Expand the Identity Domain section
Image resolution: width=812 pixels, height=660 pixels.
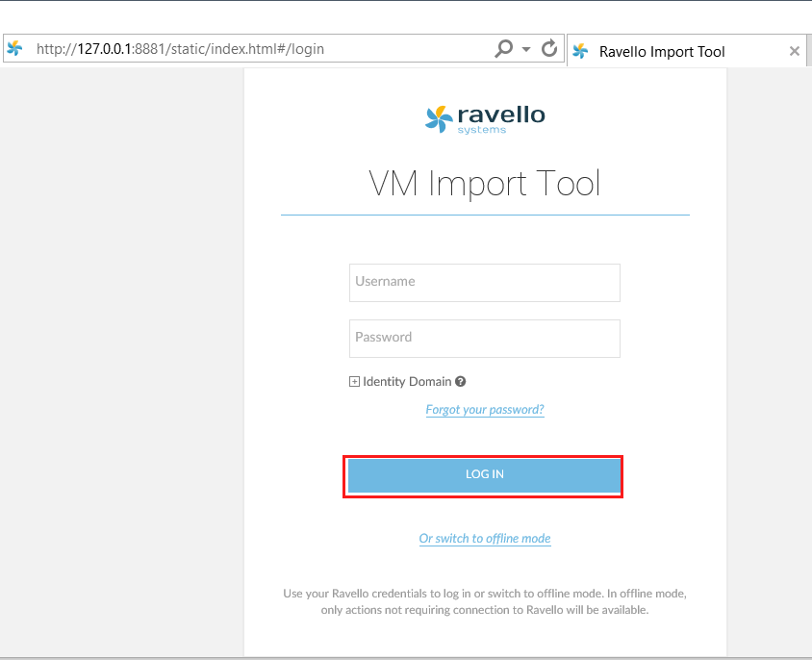tap(354, 382)
